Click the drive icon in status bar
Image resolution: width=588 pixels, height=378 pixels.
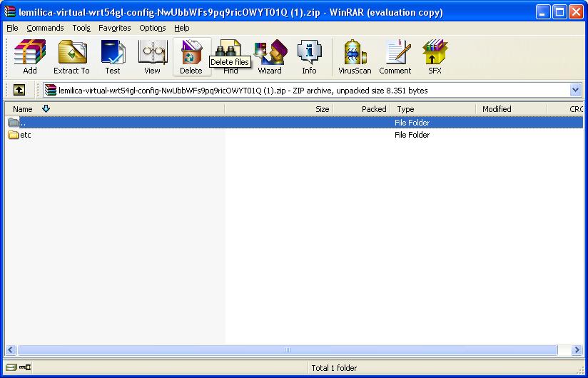tap(10, 368)
